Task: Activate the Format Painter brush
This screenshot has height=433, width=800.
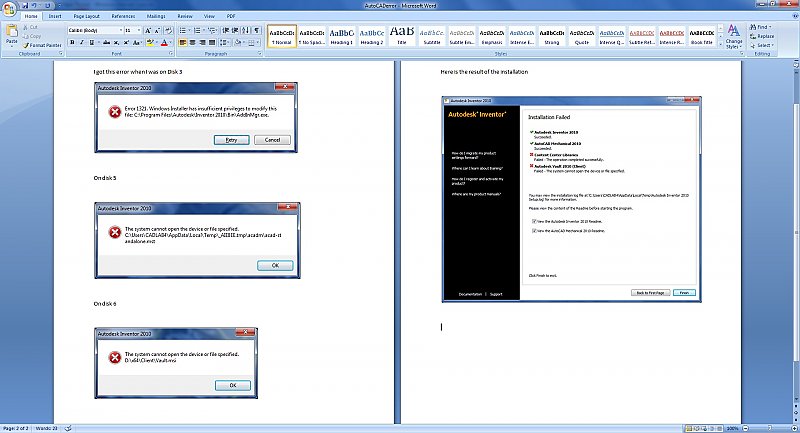Action: click(x=42, y=45)
